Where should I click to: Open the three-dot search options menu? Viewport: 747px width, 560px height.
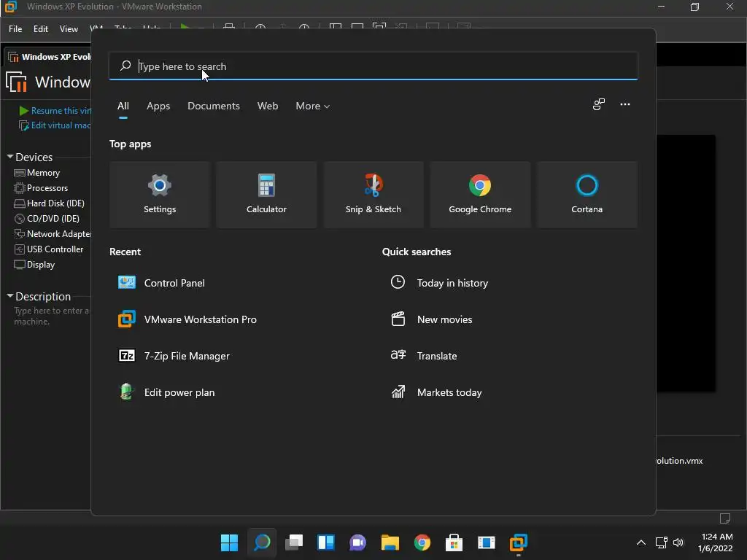(x=625, y=104)
